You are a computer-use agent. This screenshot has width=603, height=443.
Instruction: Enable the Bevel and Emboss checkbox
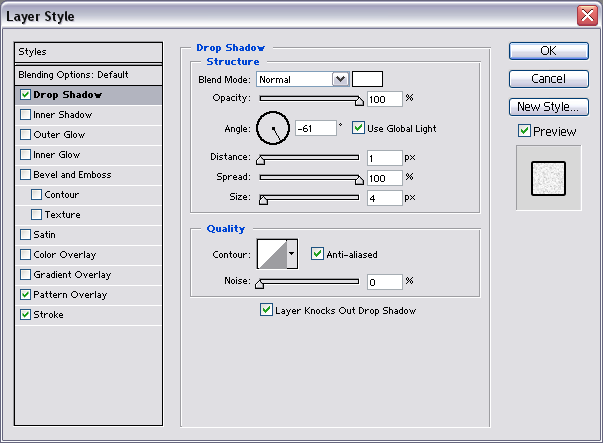click(x=25, y=175)
